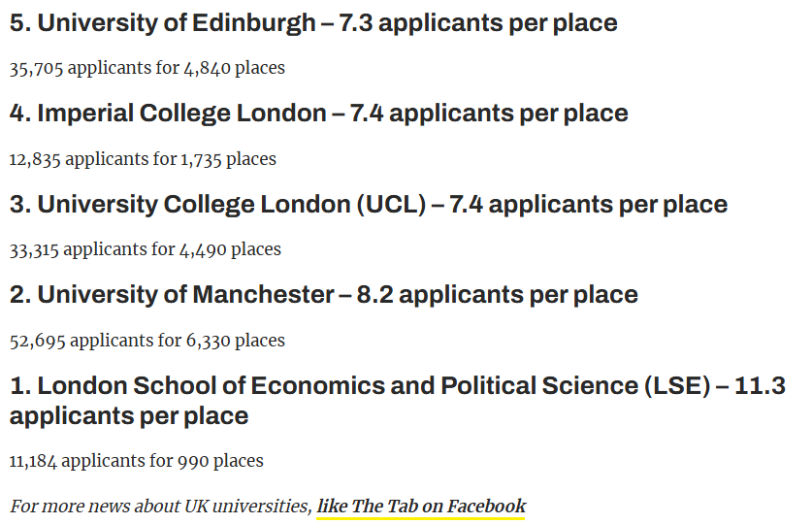Screen dimensions: 812x524
Task: Click the University of Edinburgh heading
Action: 313,22
